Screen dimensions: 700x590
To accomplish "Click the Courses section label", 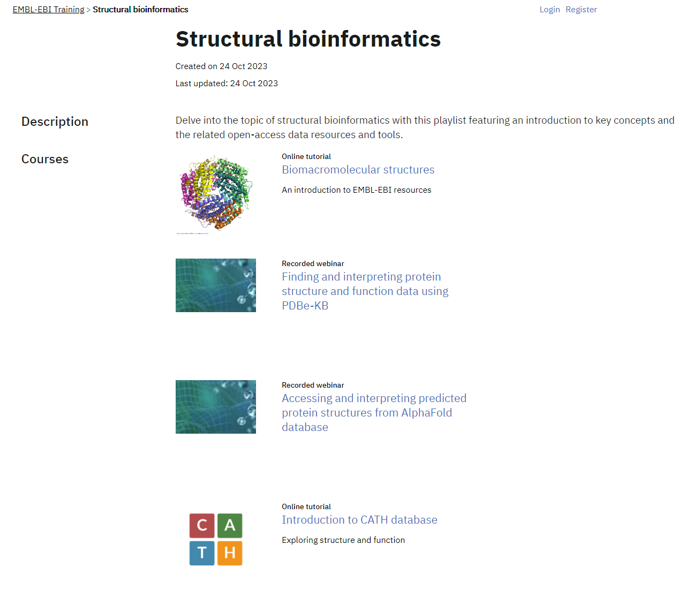I will click(x=45, y=159).
